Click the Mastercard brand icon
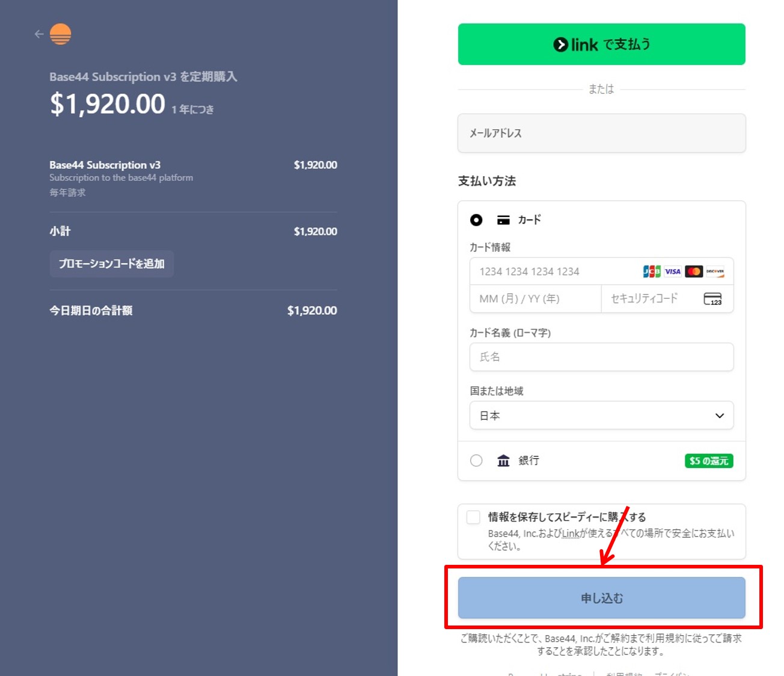This screenshot has width=784, height=676. click(x=694, y=272)
